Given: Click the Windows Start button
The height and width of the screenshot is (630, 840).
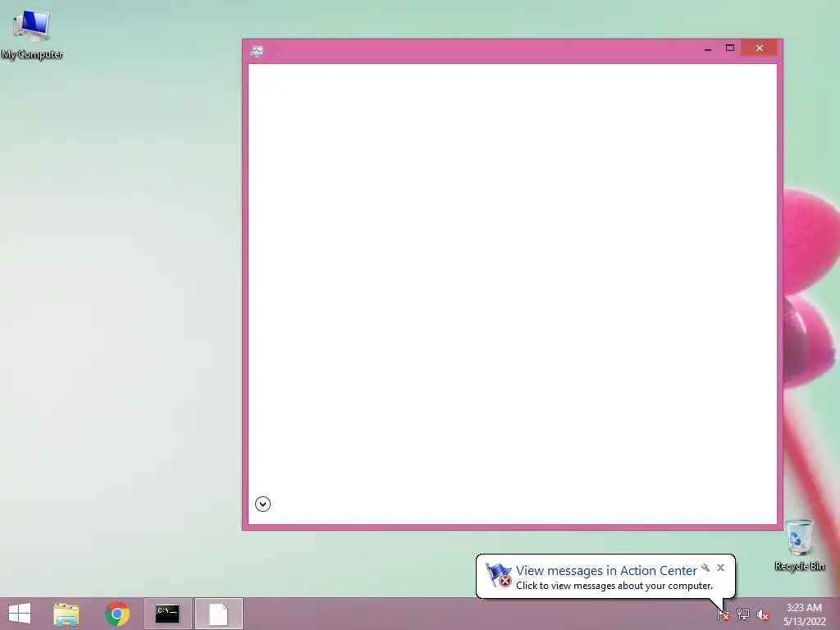Looking at the screenshot, I should 20,614.
